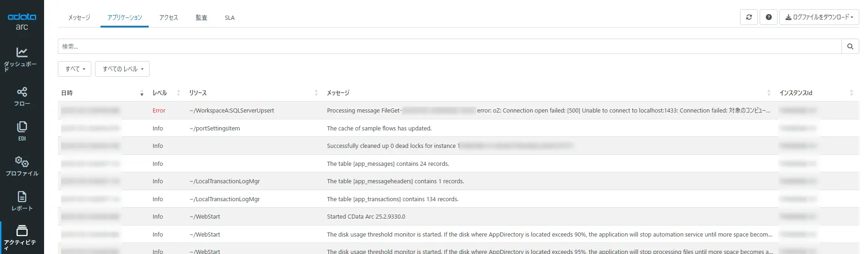Expand the すべてのレベル level dropdown
The height and width of the screenshot is (254, 868).
[122, 69]
